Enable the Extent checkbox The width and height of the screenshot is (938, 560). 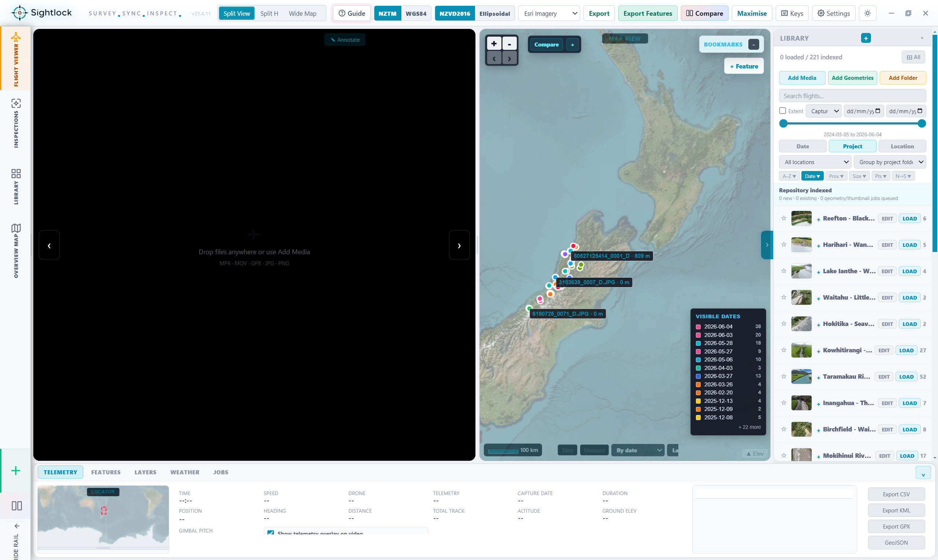(783, 111)
